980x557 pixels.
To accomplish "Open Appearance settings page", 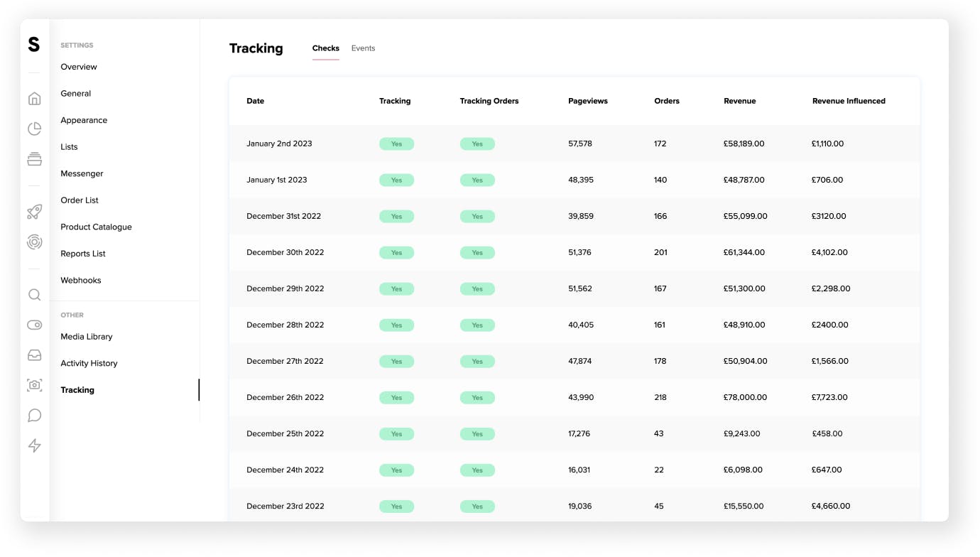I will pos(84,120).
